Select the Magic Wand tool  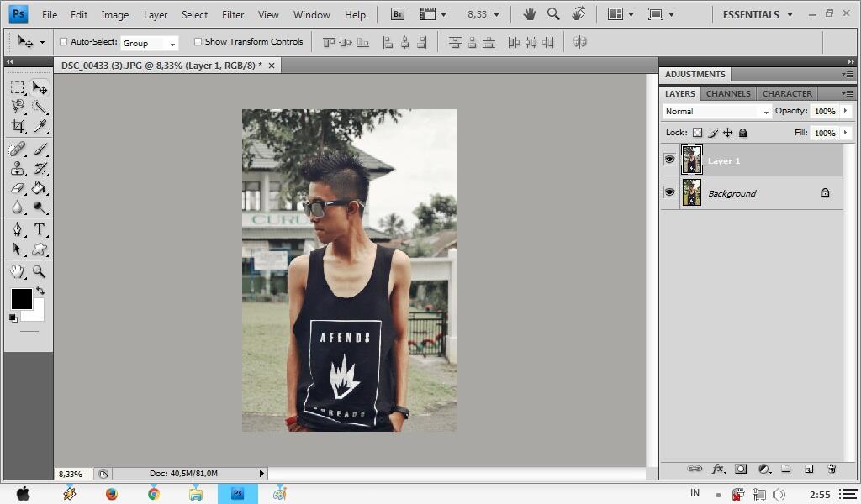pos(39,106)
